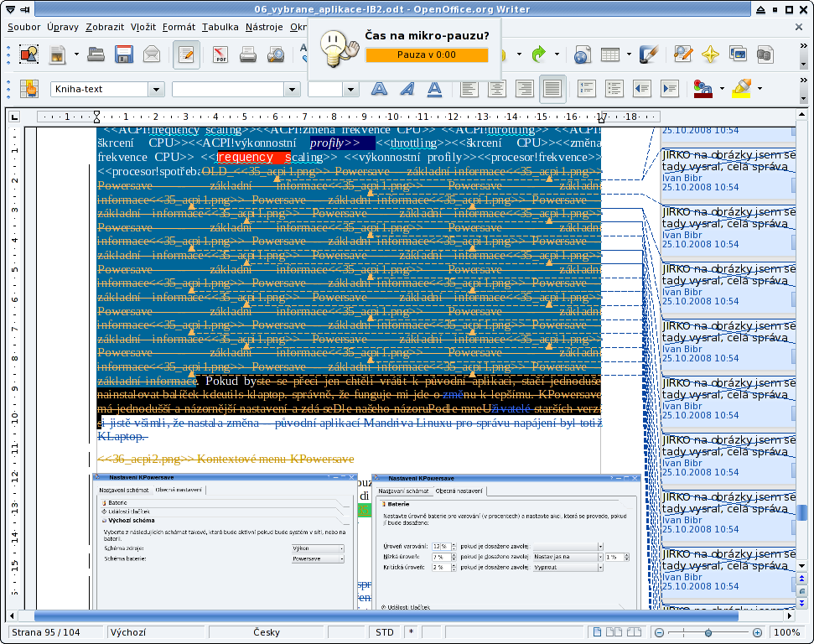814x644 pixels.
Task: Expand the font name dropdown
Action: tap(293, 90)
